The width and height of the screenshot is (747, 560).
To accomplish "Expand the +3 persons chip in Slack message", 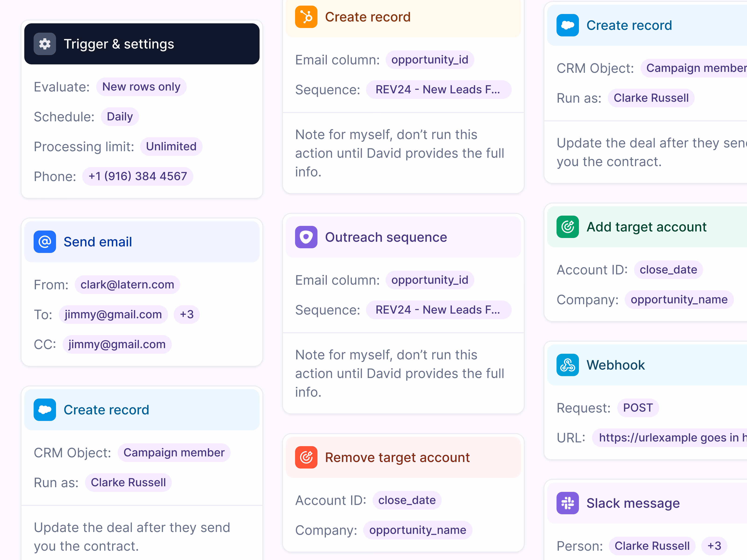I will (714, 546).
